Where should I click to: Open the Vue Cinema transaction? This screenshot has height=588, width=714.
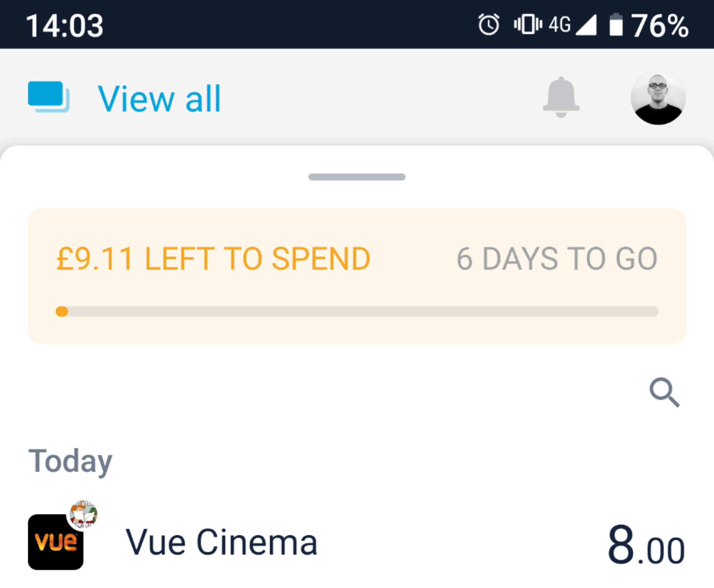(x=221, y=542)
